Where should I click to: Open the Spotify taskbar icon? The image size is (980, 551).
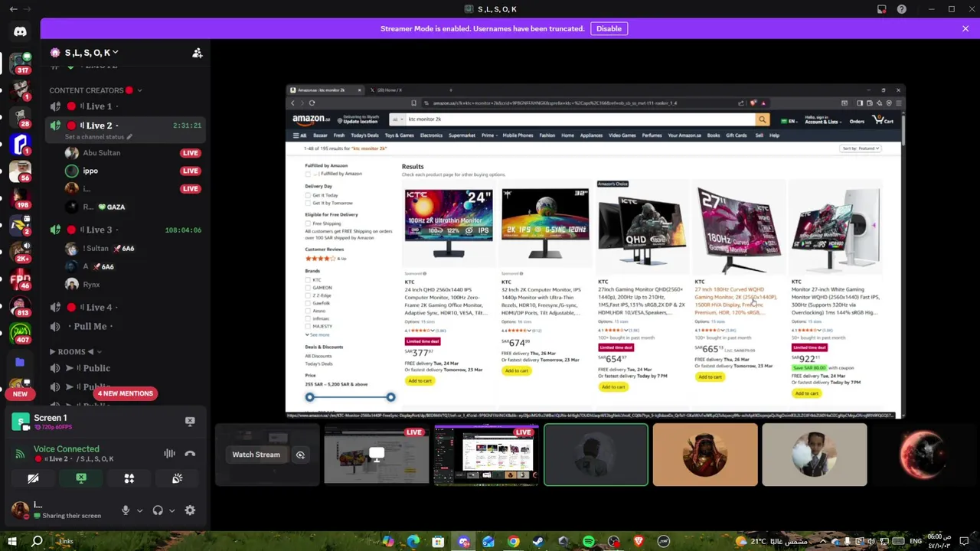[x=588, y=542]
